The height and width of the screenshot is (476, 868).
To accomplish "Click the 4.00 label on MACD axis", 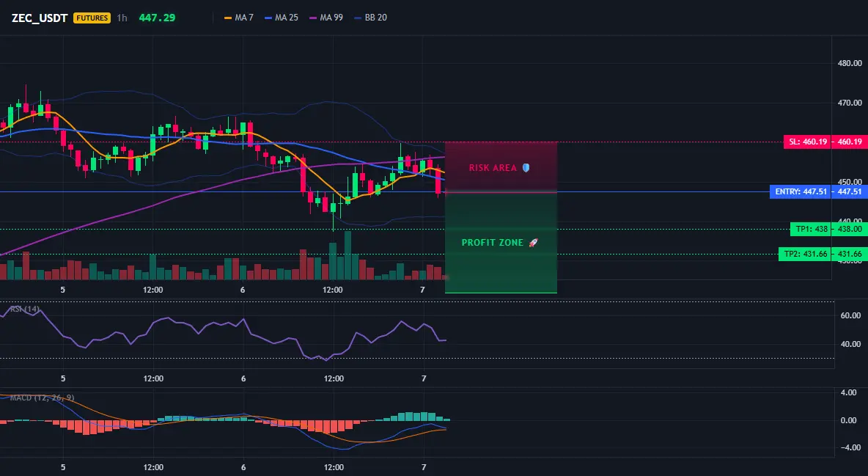I will pyautogui.click(x=849, y=393).
